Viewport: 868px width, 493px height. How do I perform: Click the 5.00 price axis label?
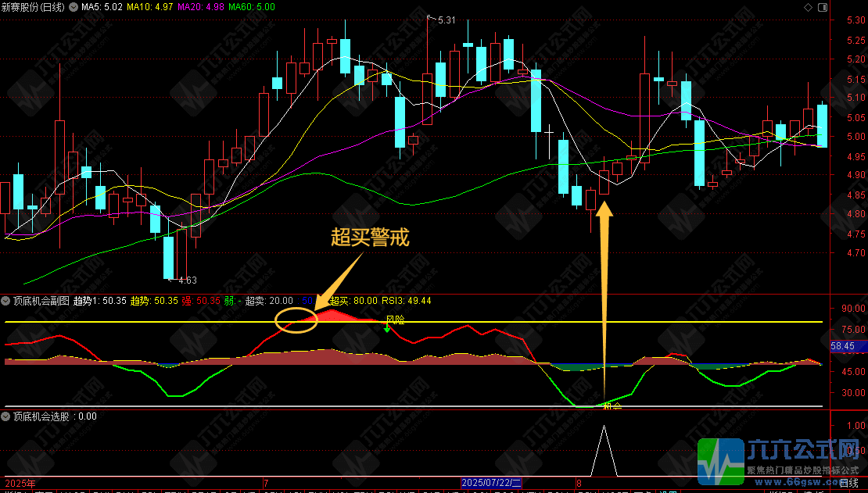855,137
